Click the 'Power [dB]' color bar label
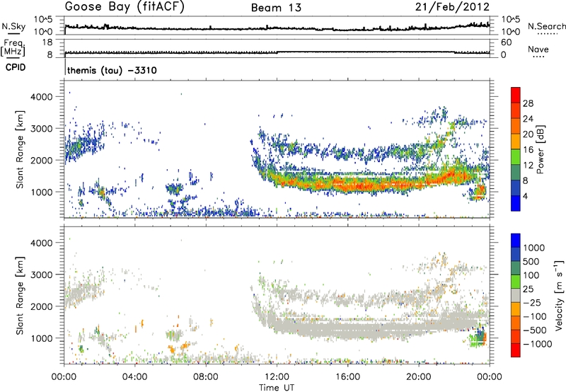 pos(540,149)
